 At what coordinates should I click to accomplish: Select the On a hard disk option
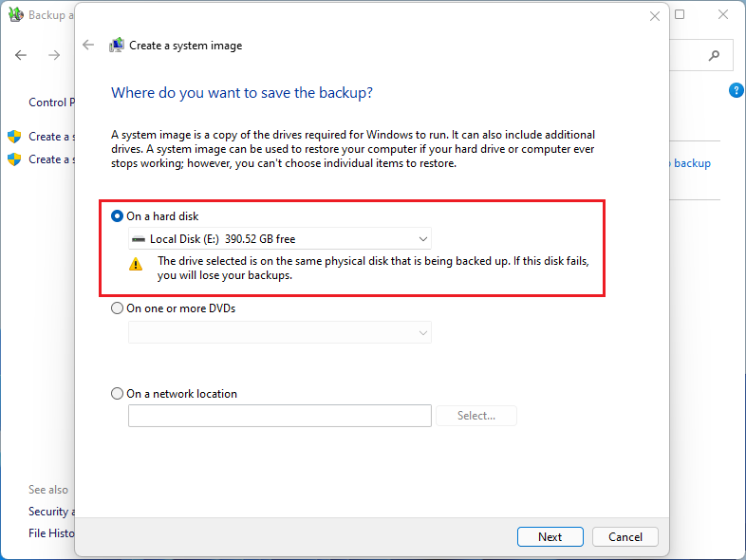pos(118,216)
